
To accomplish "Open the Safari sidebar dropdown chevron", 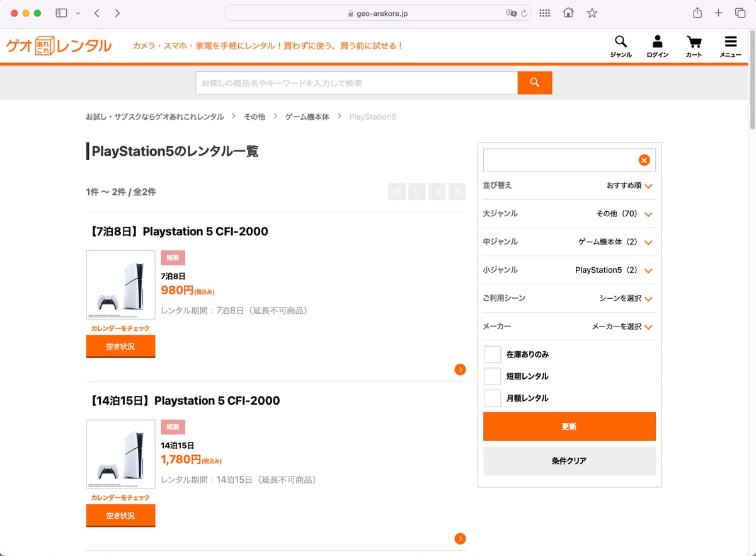I will click(x=77, y=13).
